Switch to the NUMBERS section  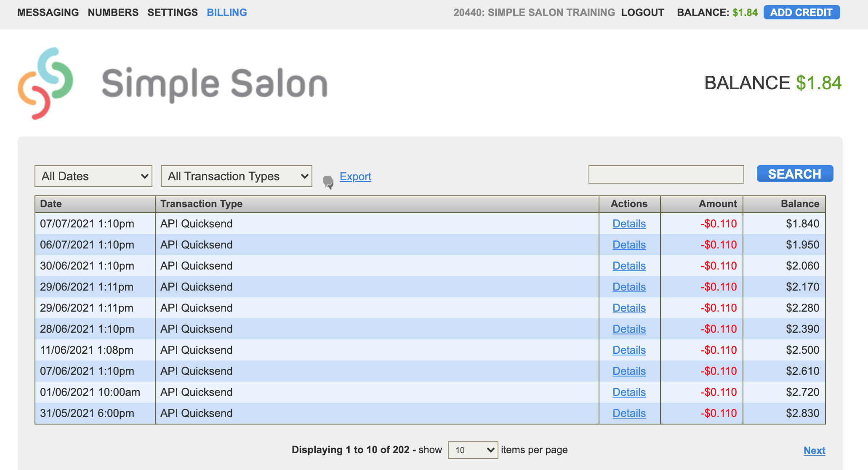(113, 12)
